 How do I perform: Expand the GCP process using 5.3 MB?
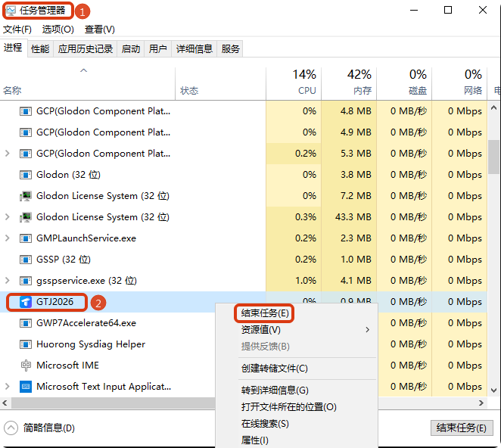[8, 154]
